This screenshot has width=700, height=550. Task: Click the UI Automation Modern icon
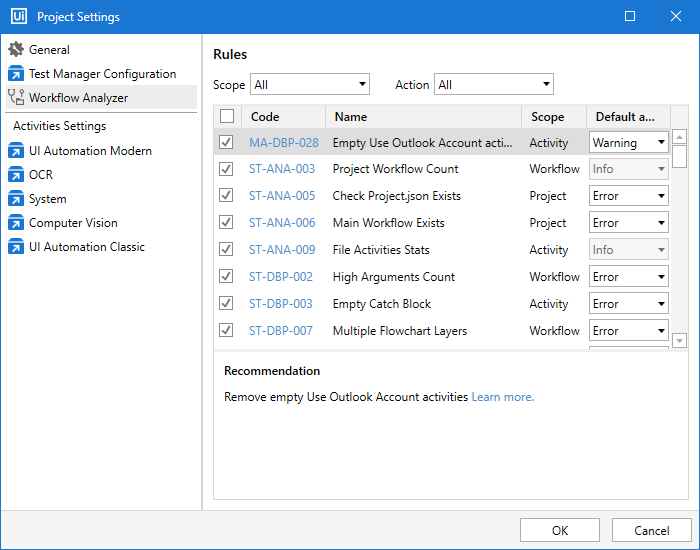(16, 151)
